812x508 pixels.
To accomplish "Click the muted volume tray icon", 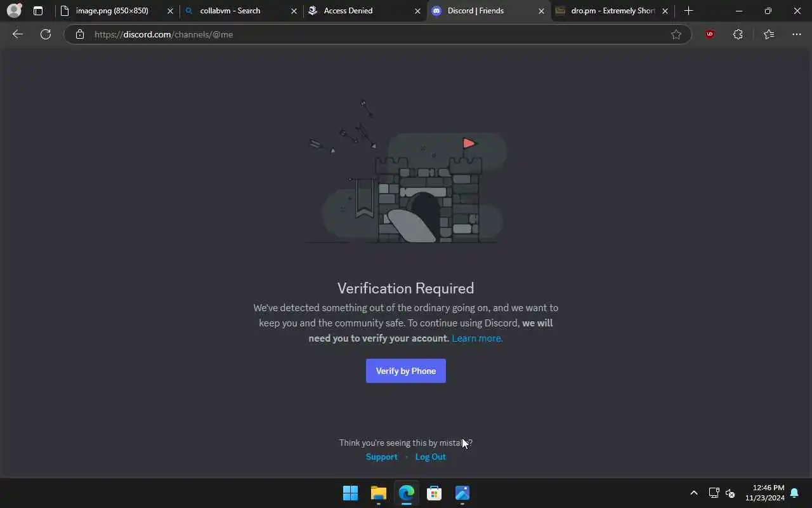I will [x=730, y=493].
